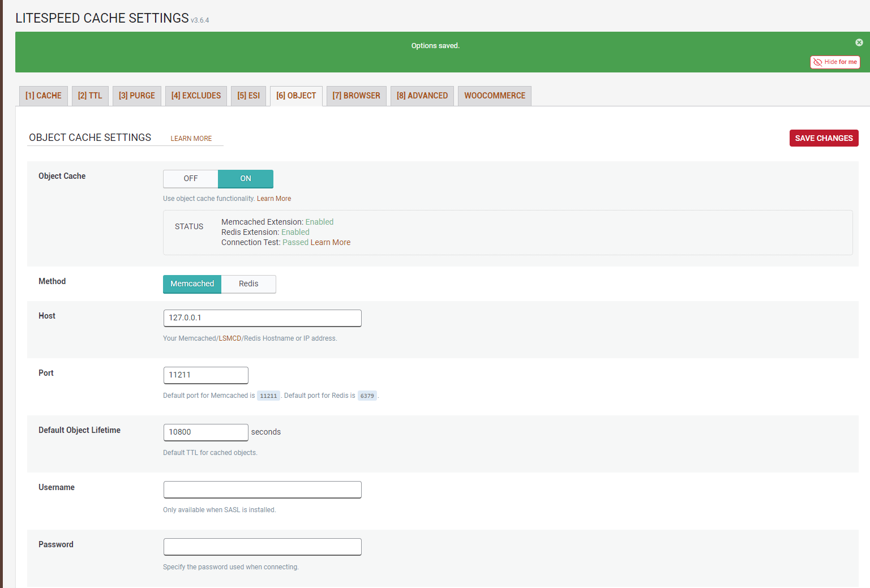Go to the [3] Purge tab
870x588 pixels.
pyautogui.click(x=137, y=96)
